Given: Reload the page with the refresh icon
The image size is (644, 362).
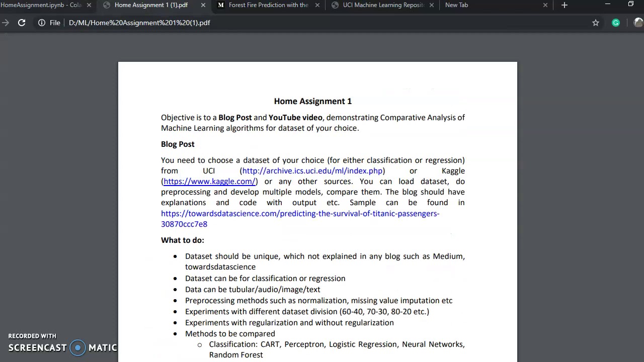Looking at the screenshot, I should (x=22, y=23).
